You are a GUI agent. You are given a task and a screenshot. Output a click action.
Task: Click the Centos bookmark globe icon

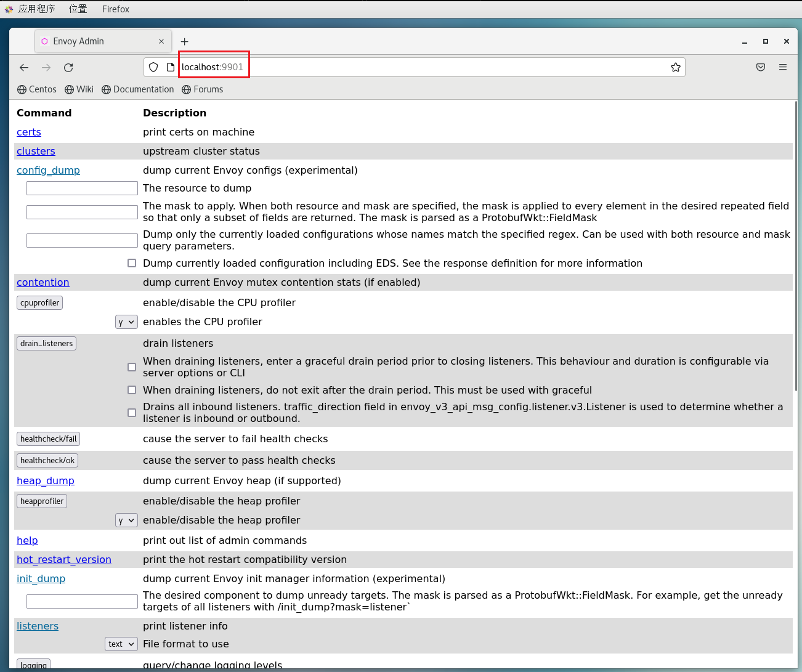22,89
